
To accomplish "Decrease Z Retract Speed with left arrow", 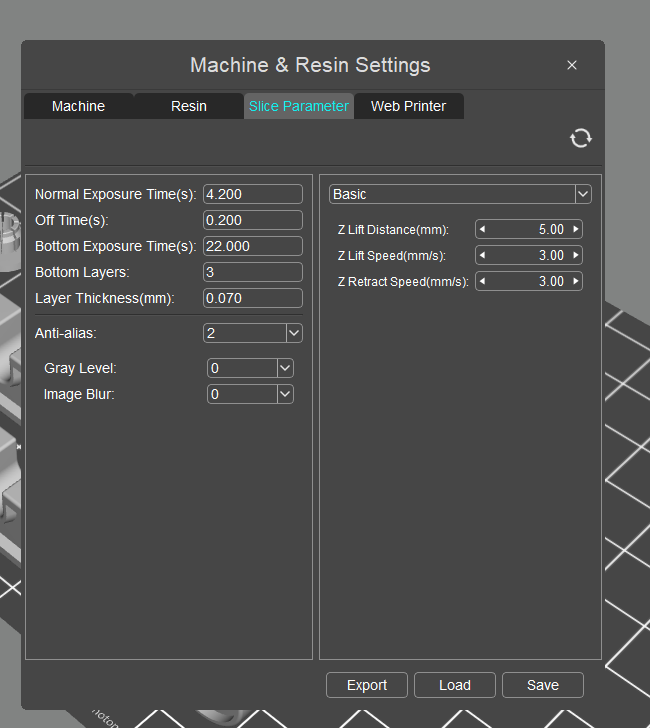I will pyautogui.click(x=482, y=281).
